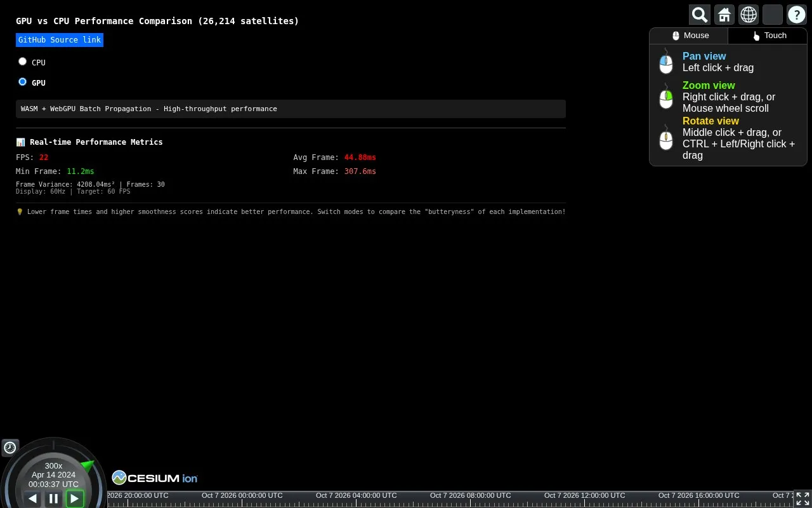Click the Zoom view mouse icon
This screenshot has height=508, width=812.
(x=666, y=97)
